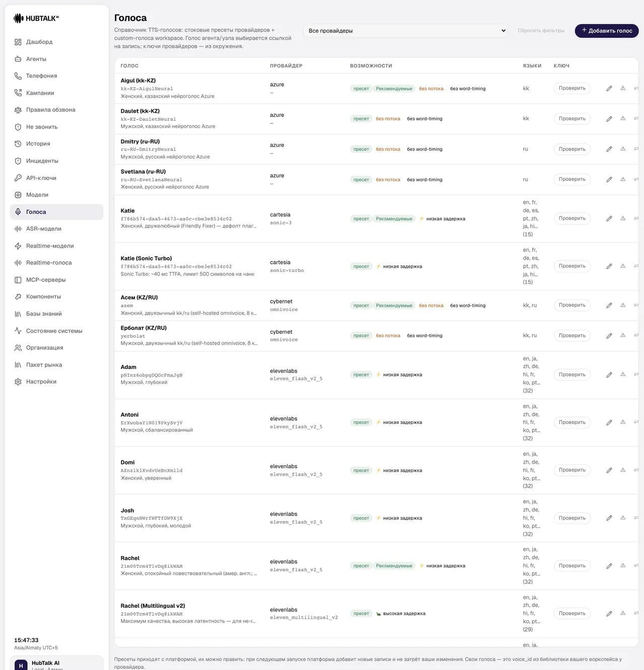Screen dimensions: 644x670
Task: Click the ASR-модели waveform icon
Action: tap(18, 229)
